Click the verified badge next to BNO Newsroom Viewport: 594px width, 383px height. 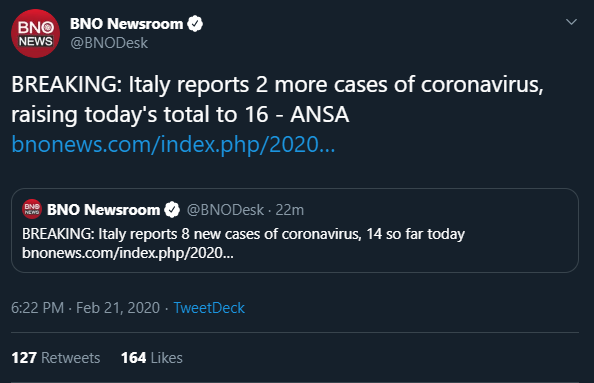[x=195, y=24]
